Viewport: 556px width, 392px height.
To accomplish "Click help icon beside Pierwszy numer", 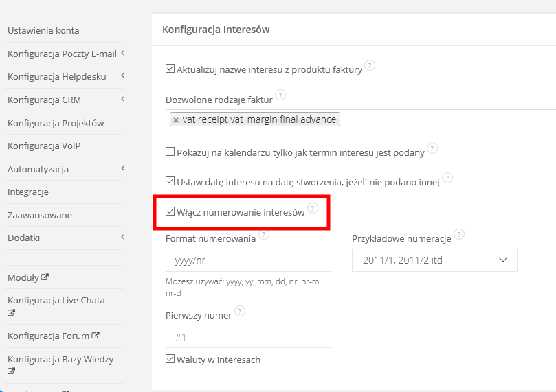I will point(240,311).
